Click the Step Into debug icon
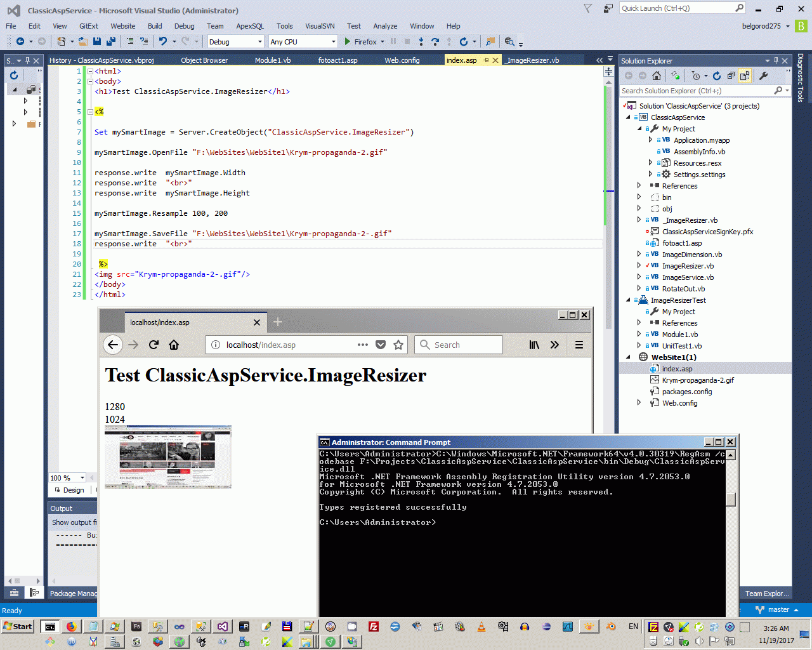Screen dimensions: 812x650 (x=421, y=41)
